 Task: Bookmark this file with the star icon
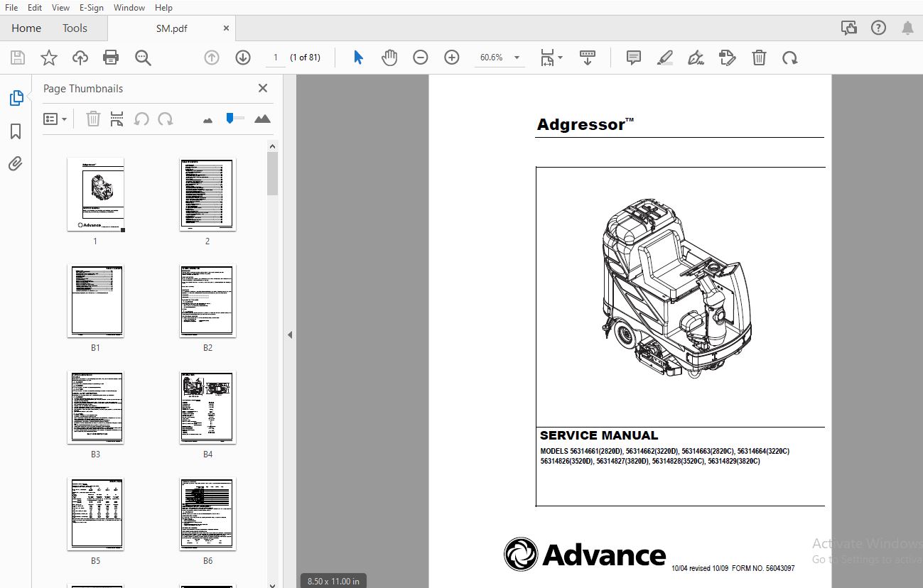click(x=49, y=58)
